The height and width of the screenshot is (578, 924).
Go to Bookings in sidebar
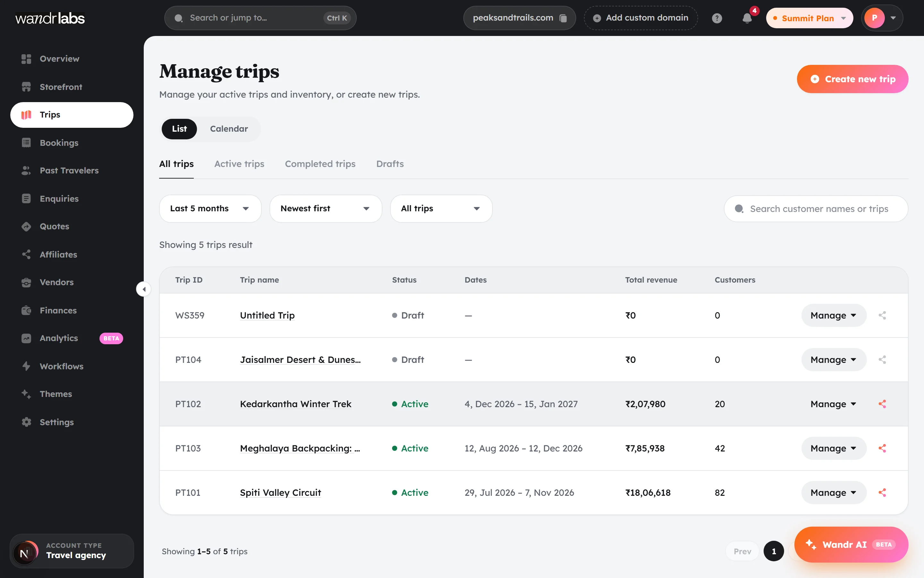coord(72,143)
